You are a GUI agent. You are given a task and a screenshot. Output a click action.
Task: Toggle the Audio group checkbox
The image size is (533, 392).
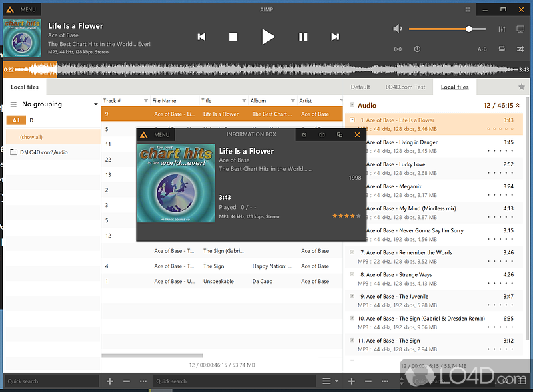(x=352, y=105)
